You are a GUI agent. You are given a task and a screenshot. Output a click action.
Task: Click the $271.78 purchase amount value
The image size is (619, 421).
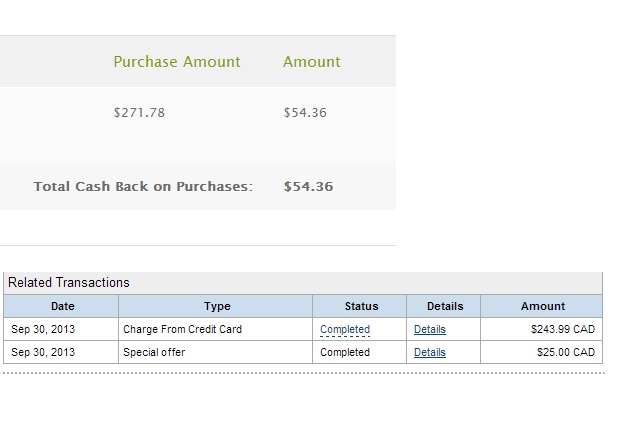point(139,113)
